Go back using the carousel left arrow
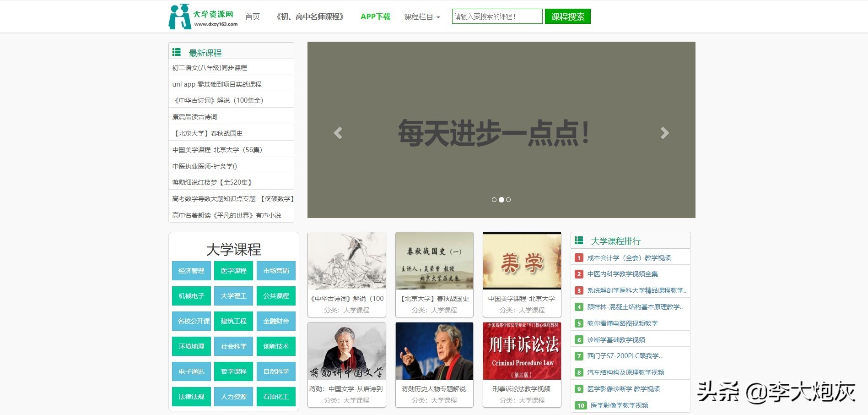The image size is (868, 415). [x=338, y=133]
